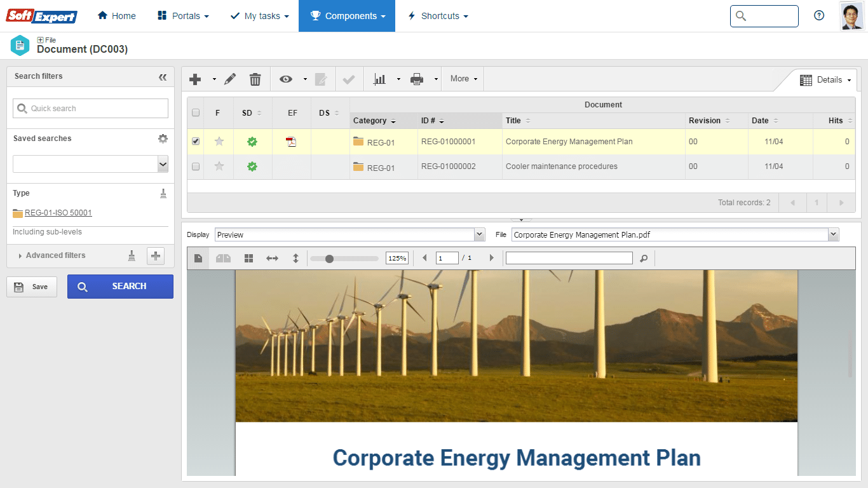The image size is (868, 488).
Task: Click the blue SEARCH button
Action: 120,287
